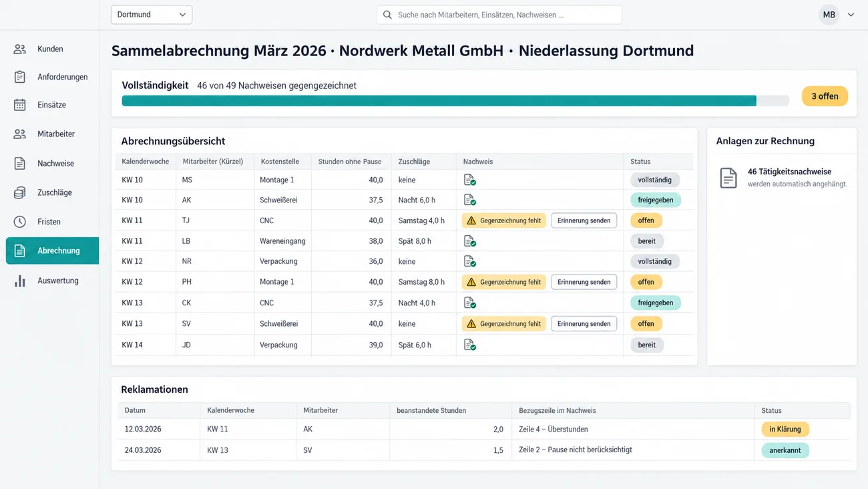The width and height of the screenshot is (868, 489).
Task: Open the signed Nachweis icon for AK KW 10
Action: 469,200
